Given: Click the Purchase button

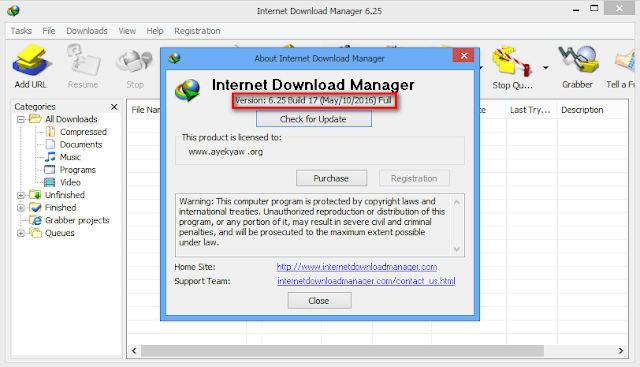Looking at the screenshot, I should 331,178.
